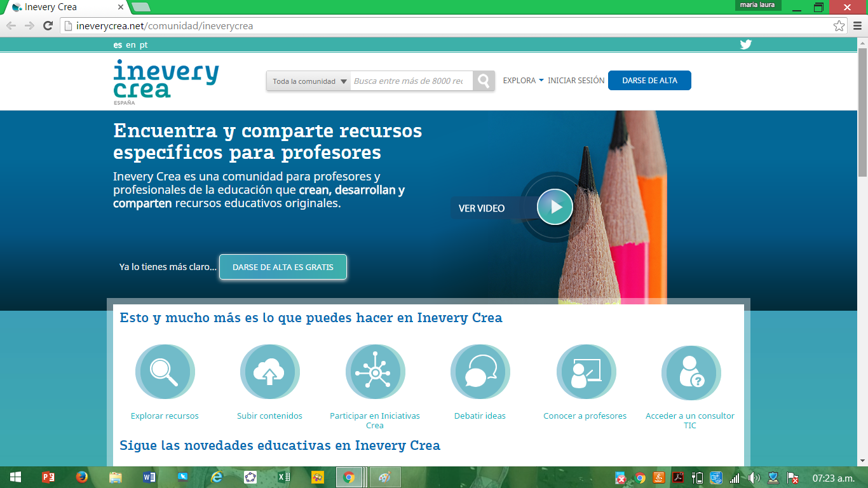Click the clock showing 07:23 a.m.
This screenshot has width=868, height=488.
pos(834,478)
